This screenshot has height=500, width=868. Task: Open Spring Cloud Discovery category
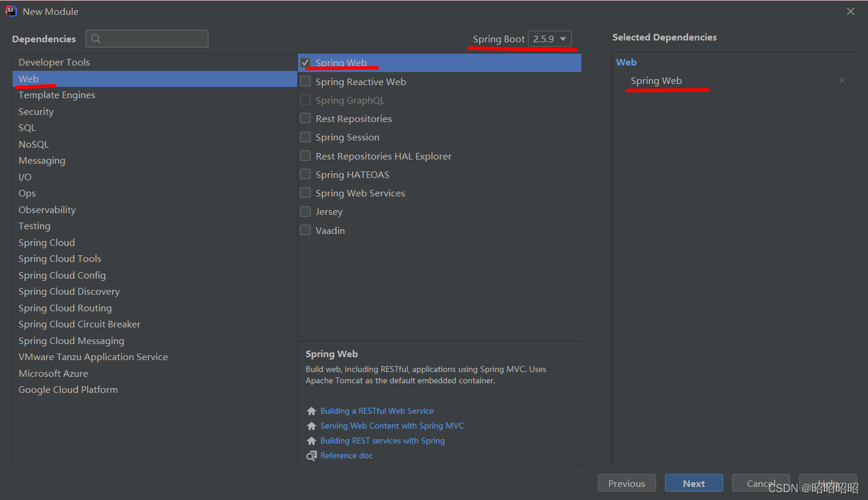(154, 292)
